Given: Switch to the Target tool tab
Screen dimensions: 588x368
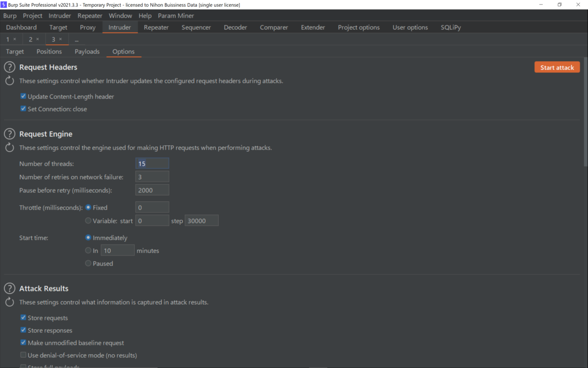Looking at the screenshot, I should click(58, 27).
